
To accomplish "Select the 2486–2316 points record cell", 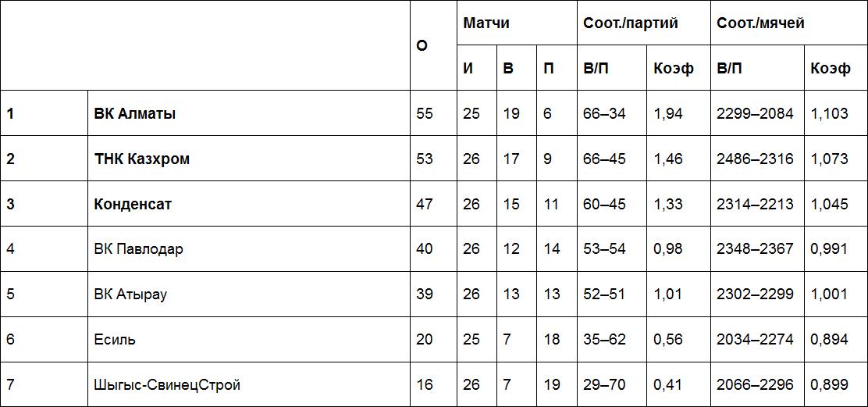I will tap(755, 159).
